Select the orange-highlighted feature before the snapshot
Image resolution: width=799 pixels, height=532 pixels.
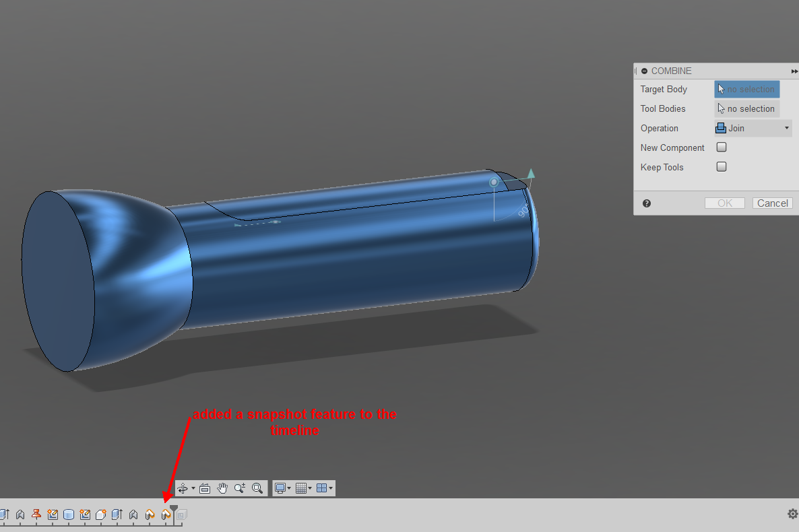[150, 514]
